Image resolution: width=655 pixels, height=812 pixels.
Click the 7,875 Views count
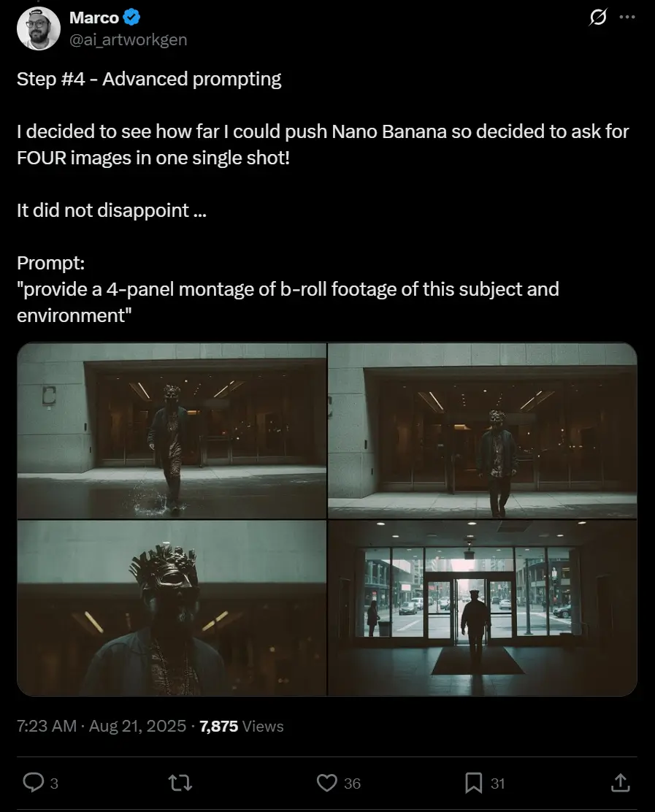click(x=241, y=726)
